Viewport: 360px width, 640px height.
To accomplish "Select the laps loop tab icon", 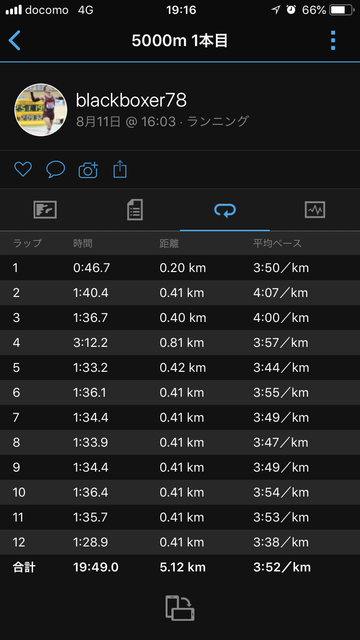I will pos(225,210).
